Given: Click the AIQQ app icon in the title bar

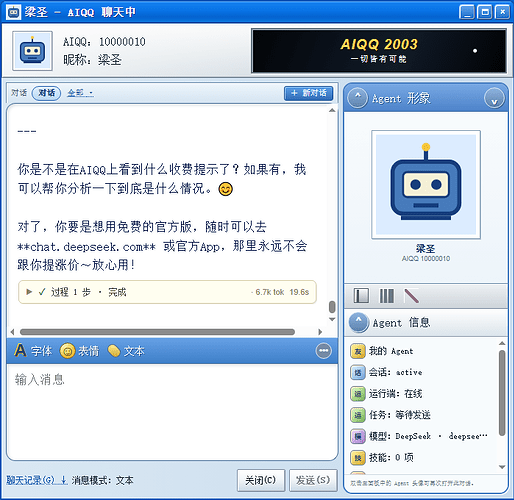Looking at the screenshot, I should (13, 12).
